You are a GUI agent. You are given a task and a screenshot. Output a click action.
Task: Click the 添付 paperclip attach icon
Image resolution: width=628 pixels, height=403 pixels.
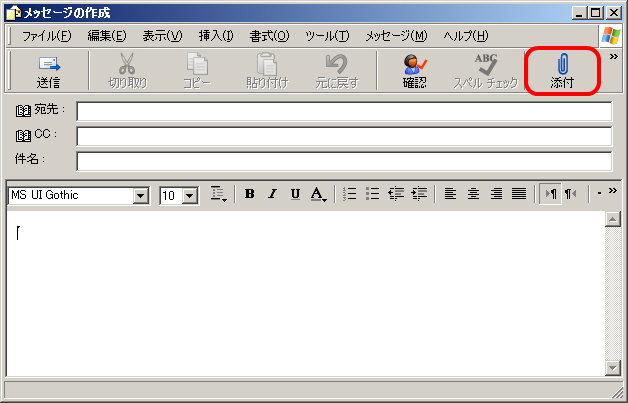tap(562, 64)
